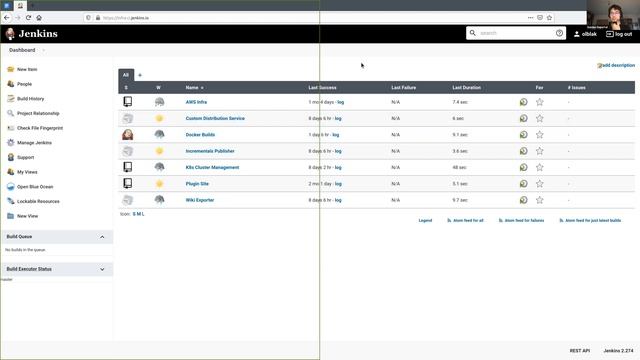Screen dimensions: 640x360
Task: Open the Atom feed for failures
Action: tap(522, 220)
